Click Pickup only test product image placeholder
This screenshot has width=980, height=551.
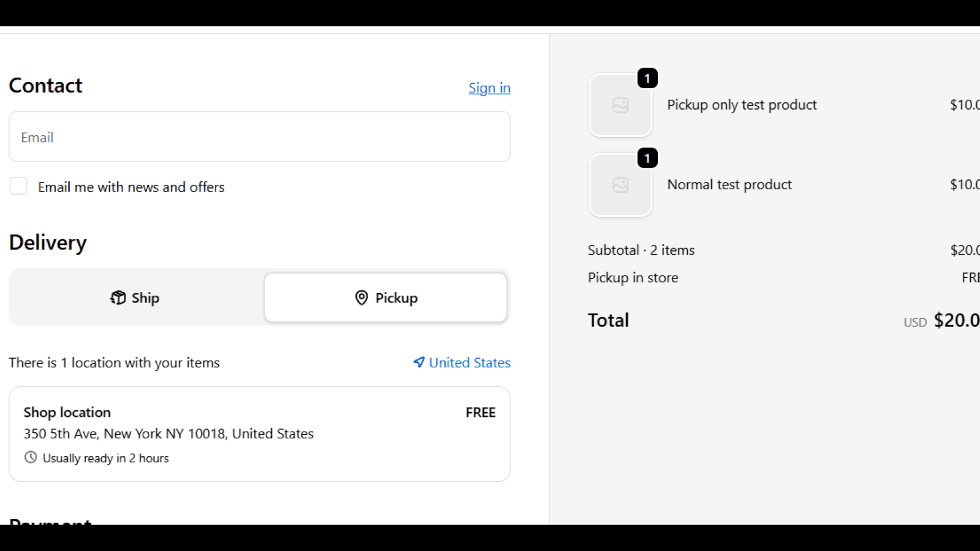pyautogui.click(x=620, y=105)
